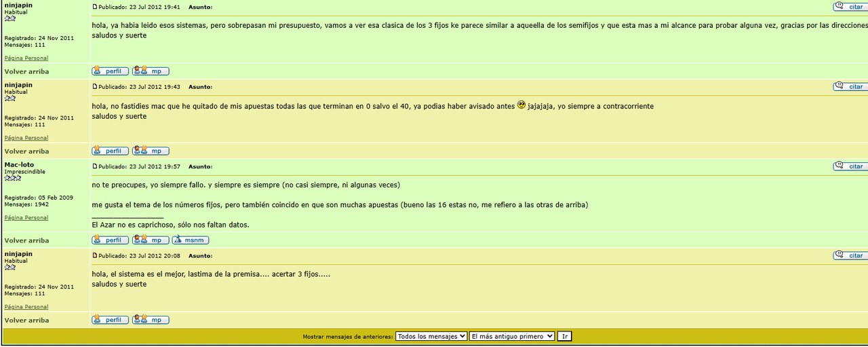Send mp to Mac-loto
The height and width of the screenshot is (347, 868).
click(x=151, y=240)
